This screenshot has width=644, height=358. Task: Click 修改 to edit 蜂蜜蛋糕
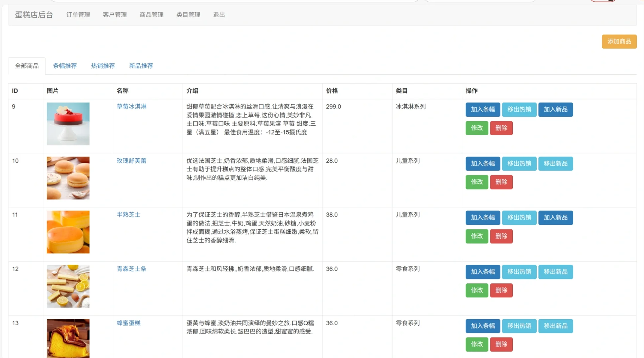(477, 344)
